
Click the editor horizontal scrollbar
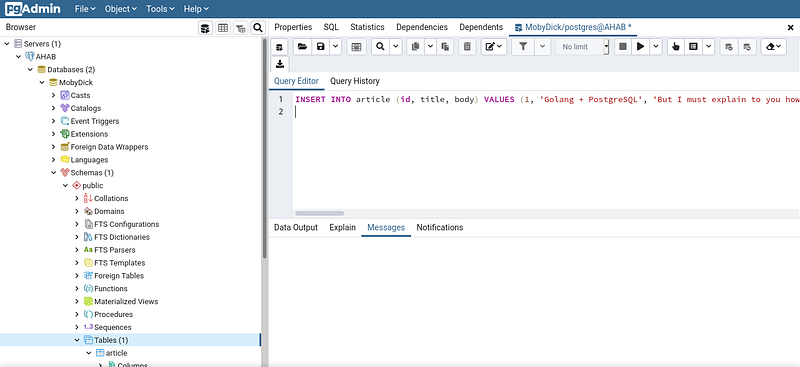[320, 213]
